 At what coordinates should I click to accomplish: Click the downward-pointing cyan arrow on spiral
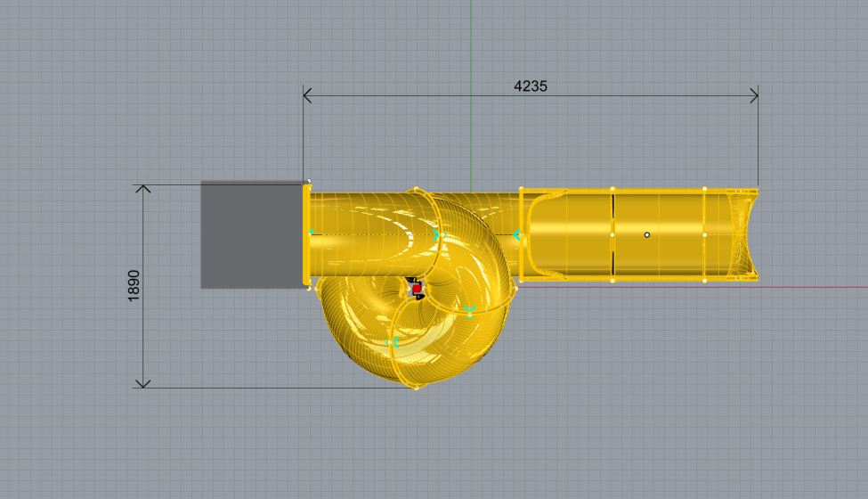coord(470,311)
